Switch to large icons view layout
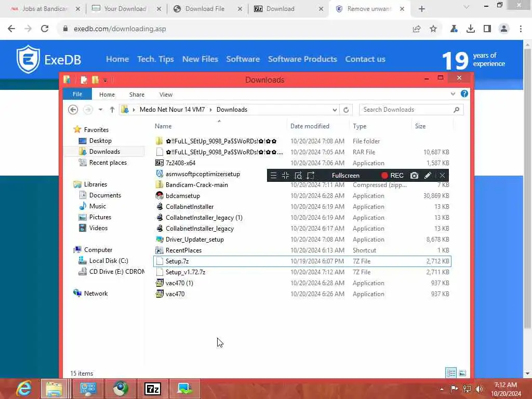Viewport: 532px width, 399px height. (x=462, y=373)
